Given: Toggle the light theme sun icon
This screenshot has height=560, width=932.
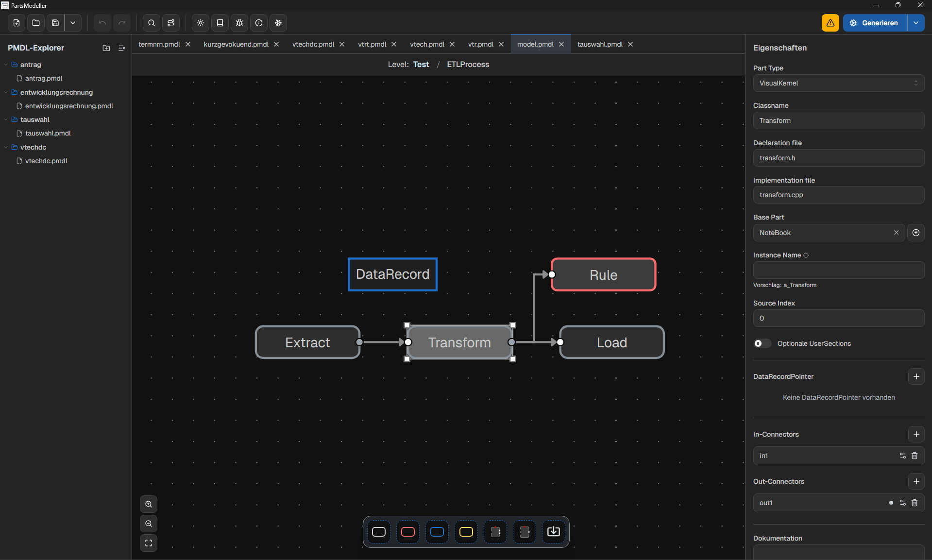Looking at the screenshot, I should (201, 23).
